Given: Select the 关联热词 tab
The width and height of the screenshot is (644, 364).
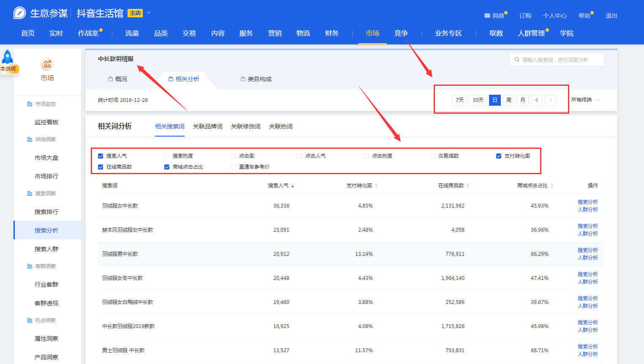Looking at the screenshot, I should tap(281, 126).
